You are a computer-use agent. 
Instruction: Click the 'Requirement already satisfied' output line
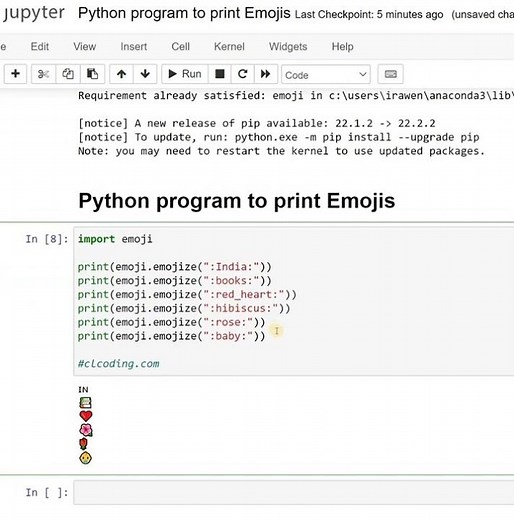click(295, 96)
